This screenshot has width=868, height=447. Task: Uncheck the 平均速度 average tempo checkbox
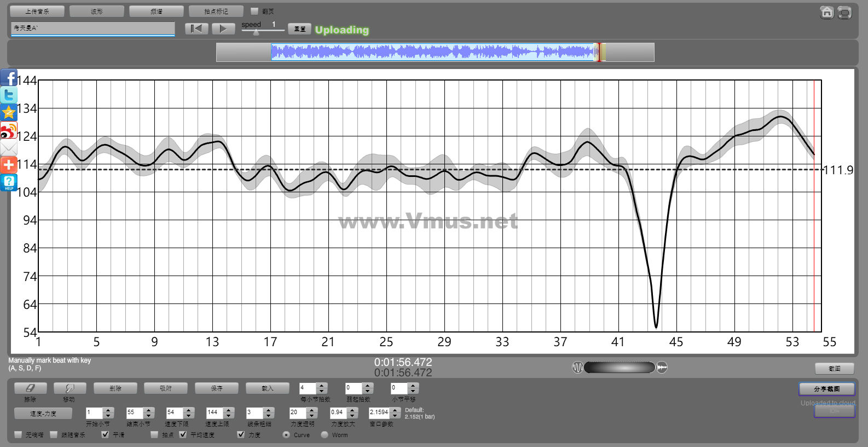pos(183,434)
